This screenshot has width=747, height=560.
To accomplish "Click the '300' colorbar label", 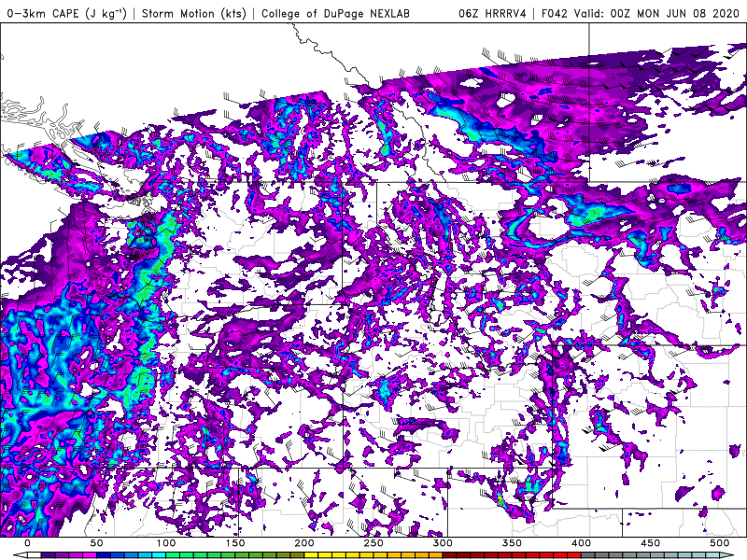I will point(443,543).
